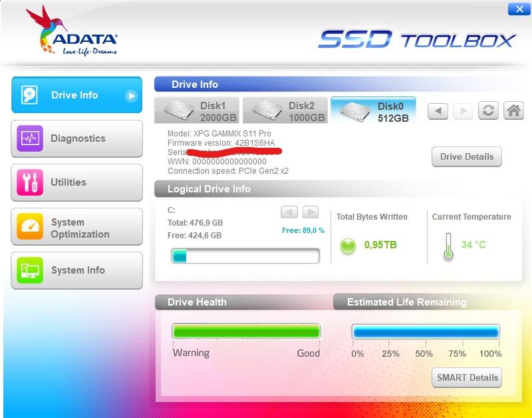Viewport: 532px width, 418px height.
Task: Select the Disk0 512GB tab
Action: coord(373,110)
